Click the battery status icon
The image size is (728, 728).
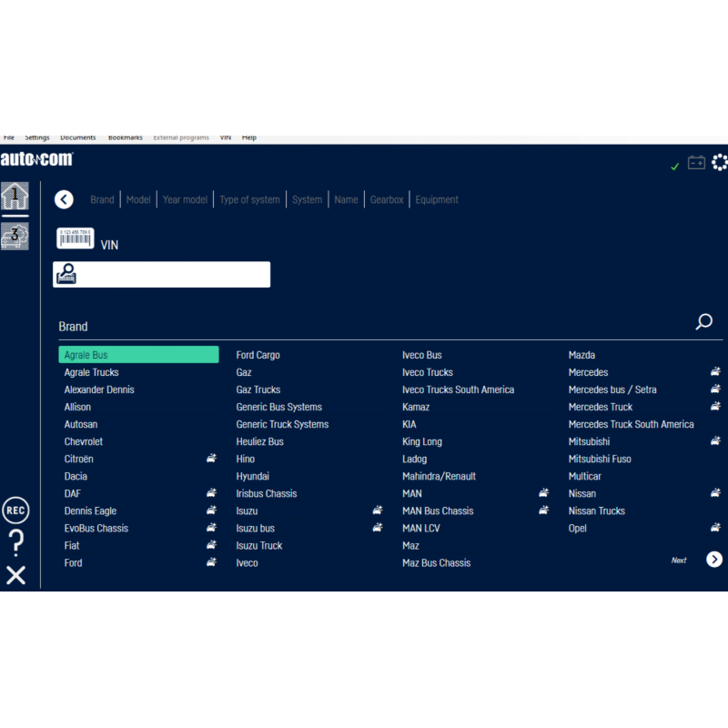pos(696,163)
